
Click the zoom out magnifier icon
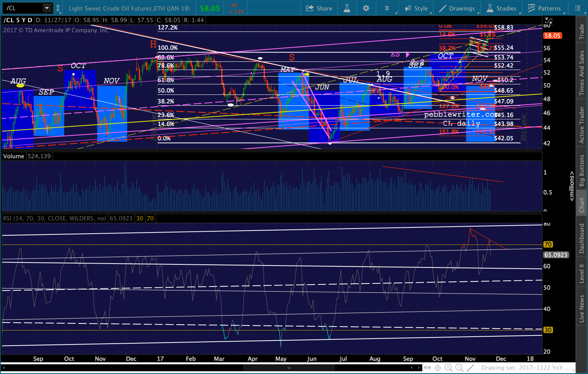(459, 367)
